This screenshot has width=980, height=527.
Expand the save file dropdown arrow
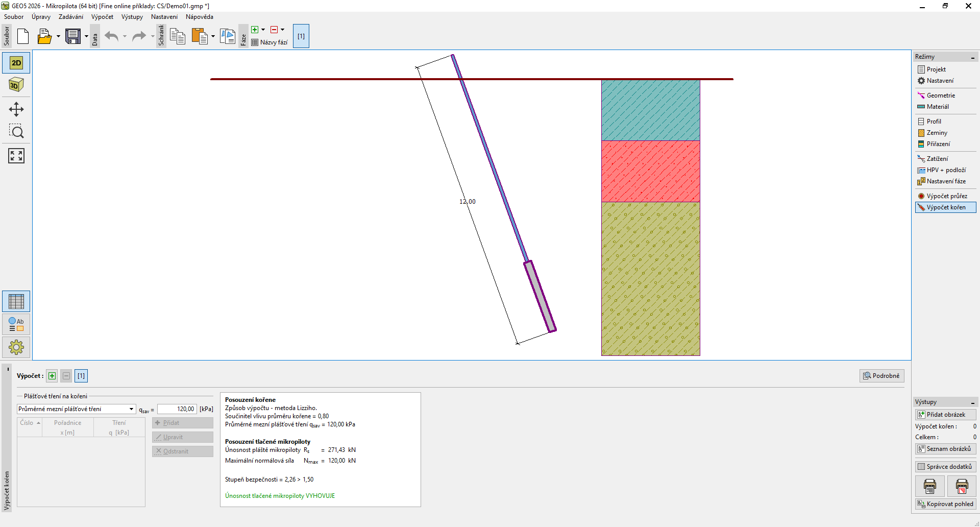click(86, 36)
